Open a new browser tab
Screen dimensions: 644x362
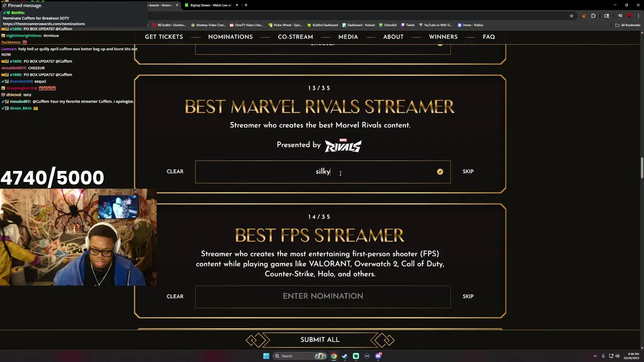click(246, 5)
